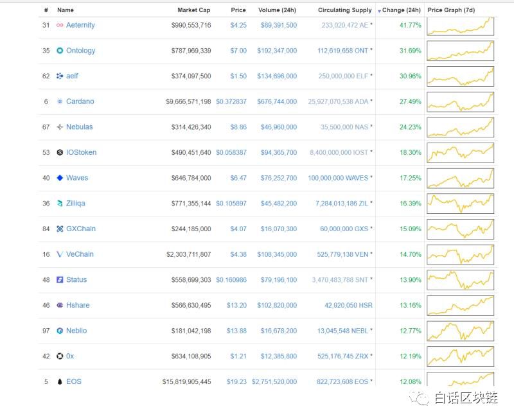This screenshot has width=514, height=420.
Task: Toggle sort arrow beside Change (24h)
Action: (379, 11)
